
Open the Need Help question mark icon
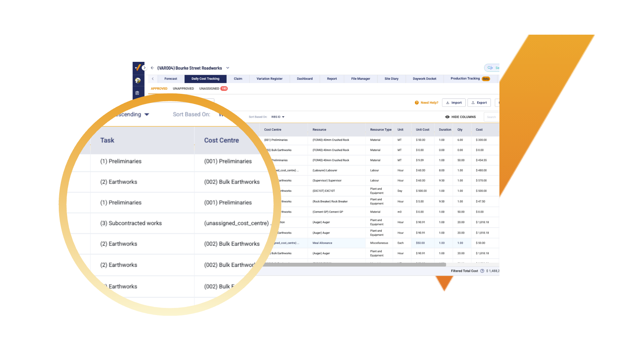click(417, 102)
